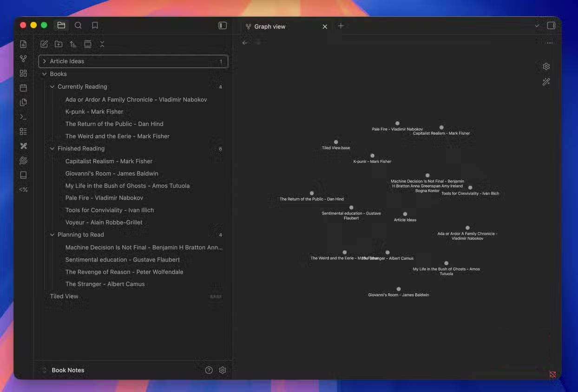Screen dimensions: 578x392
Task: Open The Weird and the Eerie note in file list
Action: point(117,136)
